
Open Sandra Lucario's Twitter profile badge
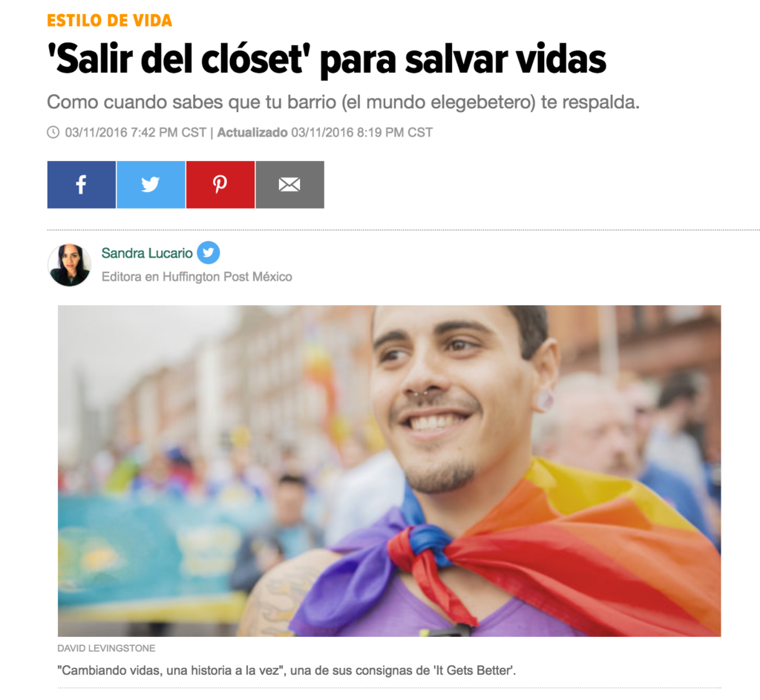[209, 252]
